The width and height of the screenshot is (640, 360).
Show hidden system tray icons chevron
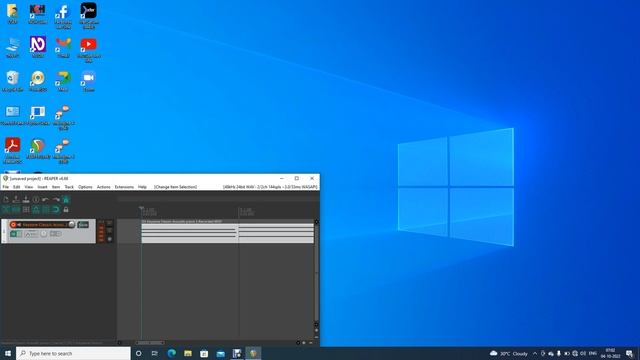pos(535,353)
